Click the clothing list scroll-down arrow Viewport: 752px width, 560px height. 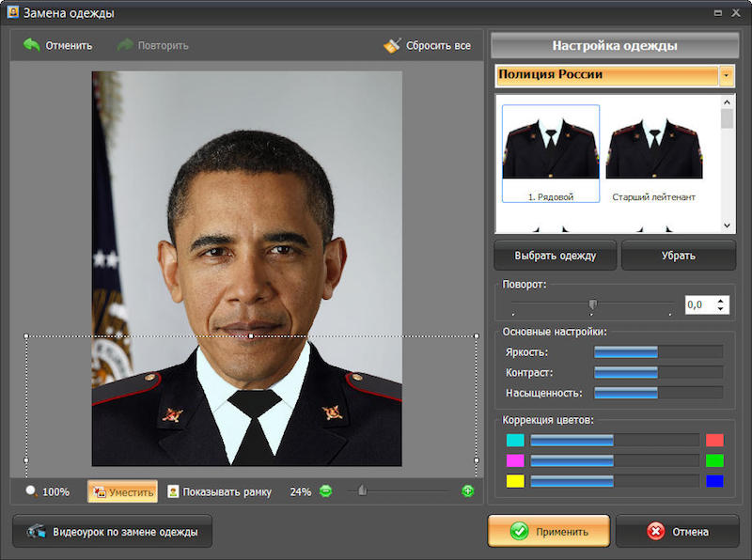pyautogui.click(x=727, y=226)
